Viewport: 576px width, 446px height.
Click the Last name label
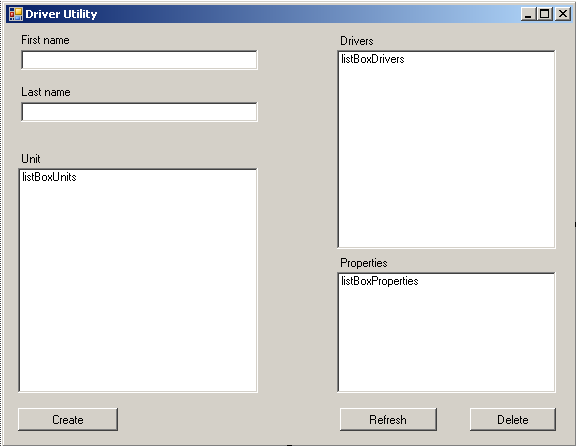click(46, 92)
